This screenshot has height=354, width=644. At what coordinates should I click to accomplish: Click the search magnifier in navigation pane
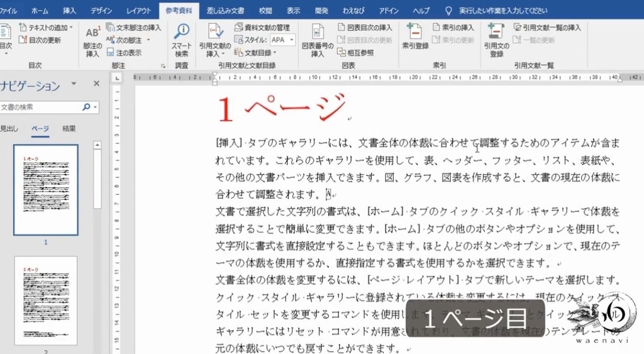[x=86, y=107]
